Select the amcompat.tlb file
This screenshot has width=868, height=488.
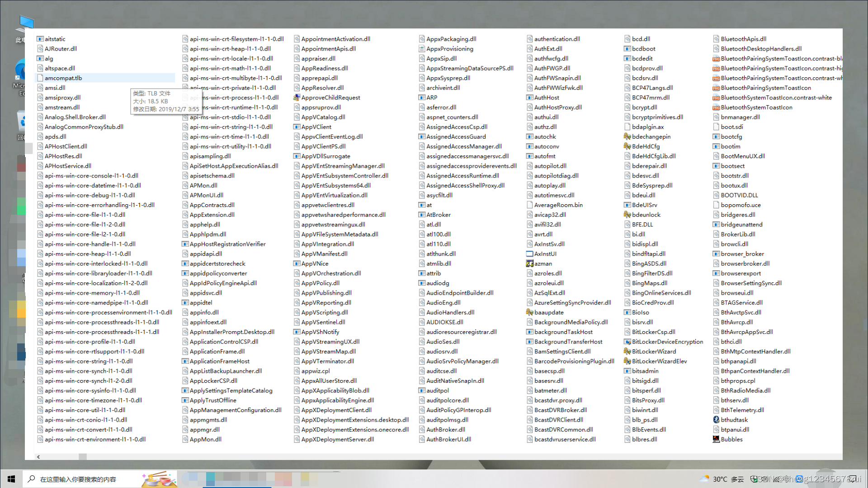coord(63,78)
